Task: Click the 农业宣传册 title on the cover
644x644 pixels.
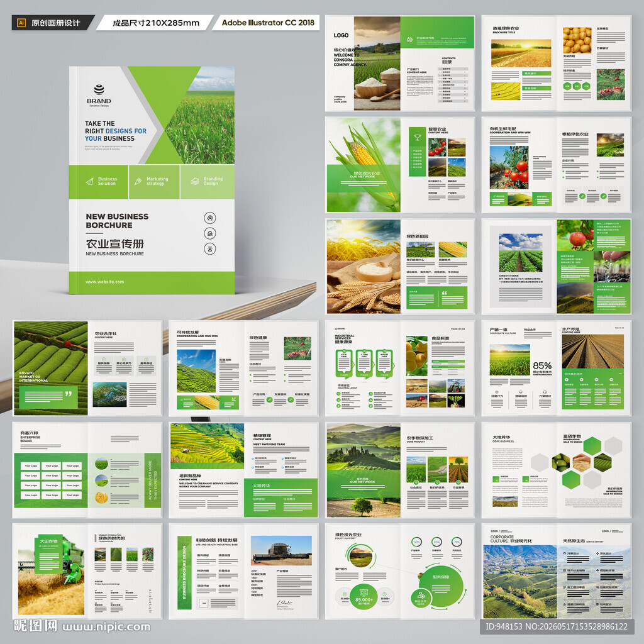Action: [114, 243]
